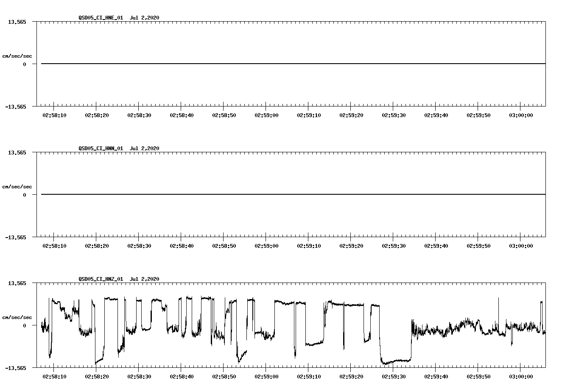Click the cm/sec/sec unit label of HNN plot
This screenshot has width=576, height=392.
[x=17, y=187]
